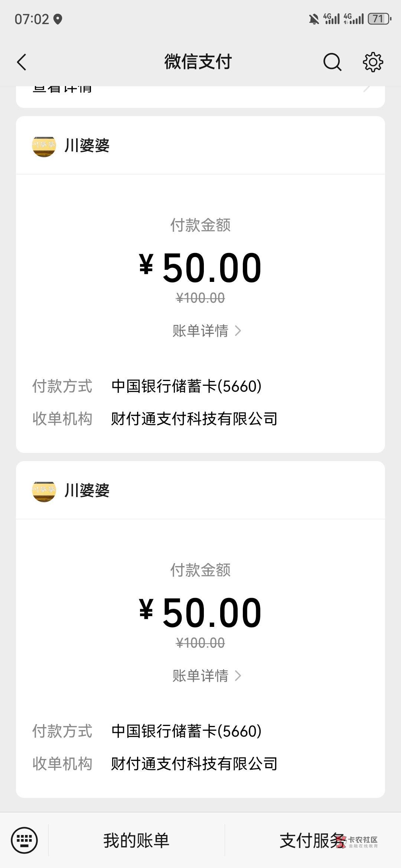Viewport: 401px width, 868px height.
Task: Tap the battery indicator in status bar
Action: click(x=379, y=19)
